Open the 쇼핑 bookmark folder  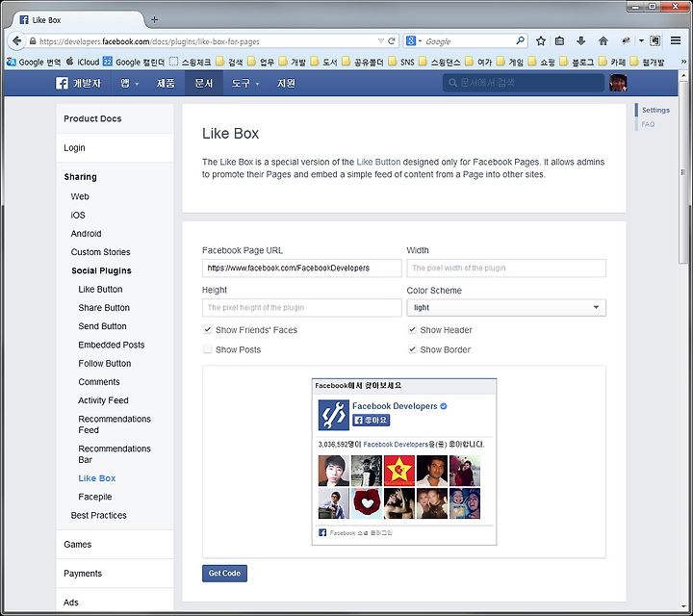tap(541, 62)
